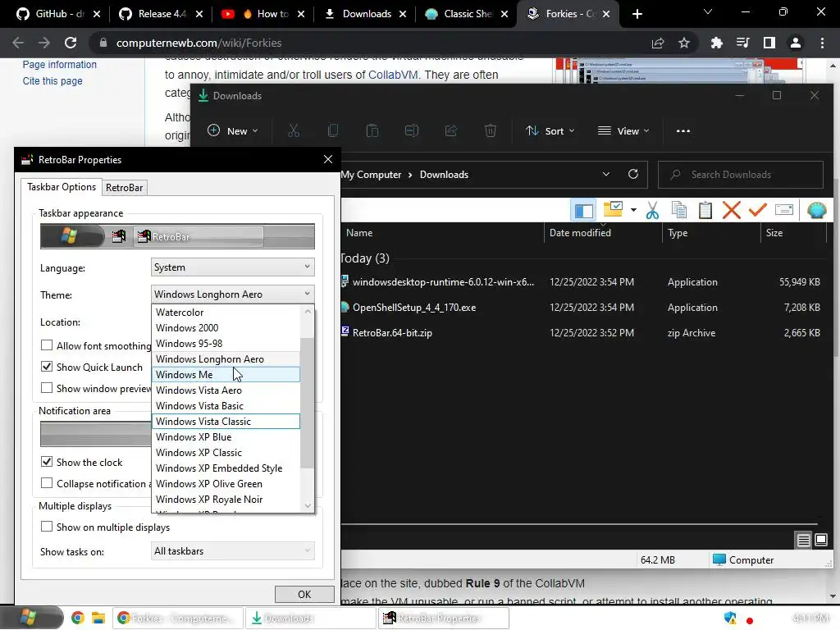The width and height of the screenshot is (840, 630).
Task: Enable Show window previews checkbox
Action: tap(47, 388)
